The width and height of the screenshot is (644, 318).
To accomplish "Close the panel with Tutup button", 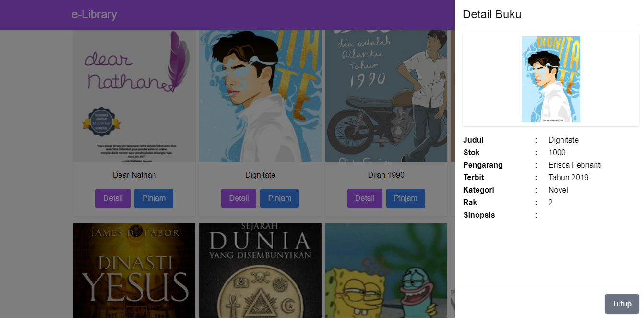I will pos(621,304).
